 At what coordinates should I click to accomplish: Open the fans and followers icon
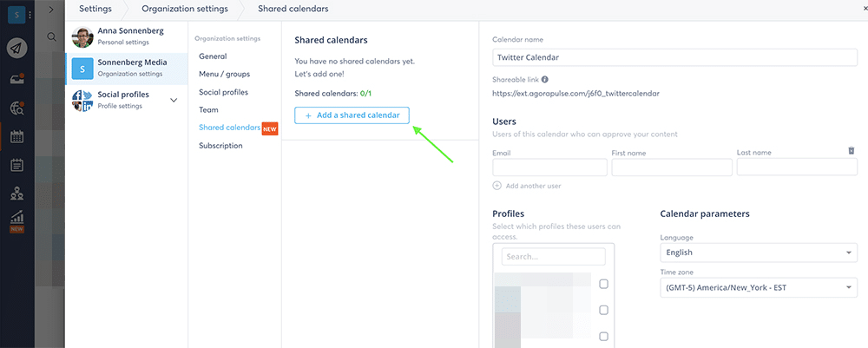[17, 193]
